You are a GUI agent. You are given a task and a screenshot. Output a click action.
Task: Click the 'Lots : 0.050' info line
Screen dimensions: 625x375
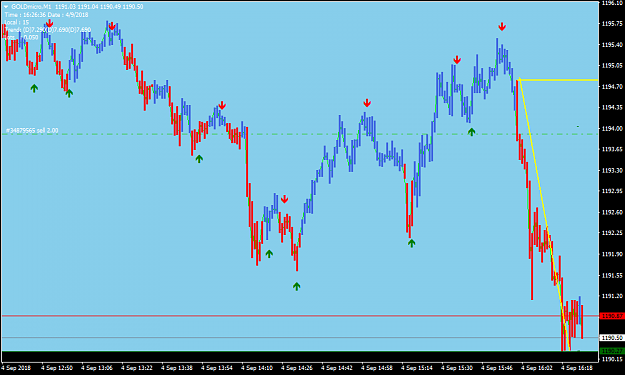[x=22, y=37]
